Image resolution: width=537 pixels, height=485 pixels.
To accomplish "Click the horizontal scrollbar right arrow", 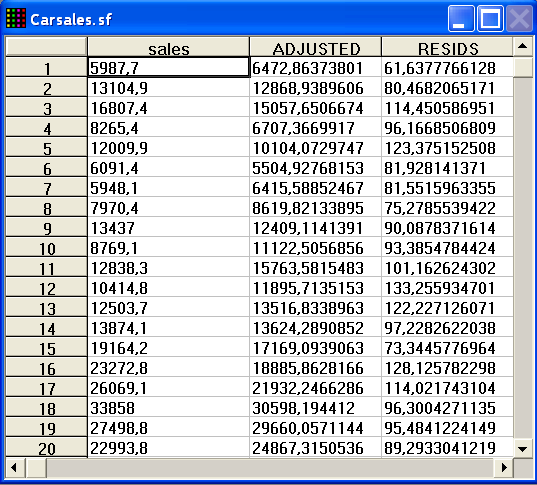I will [504, 467].
